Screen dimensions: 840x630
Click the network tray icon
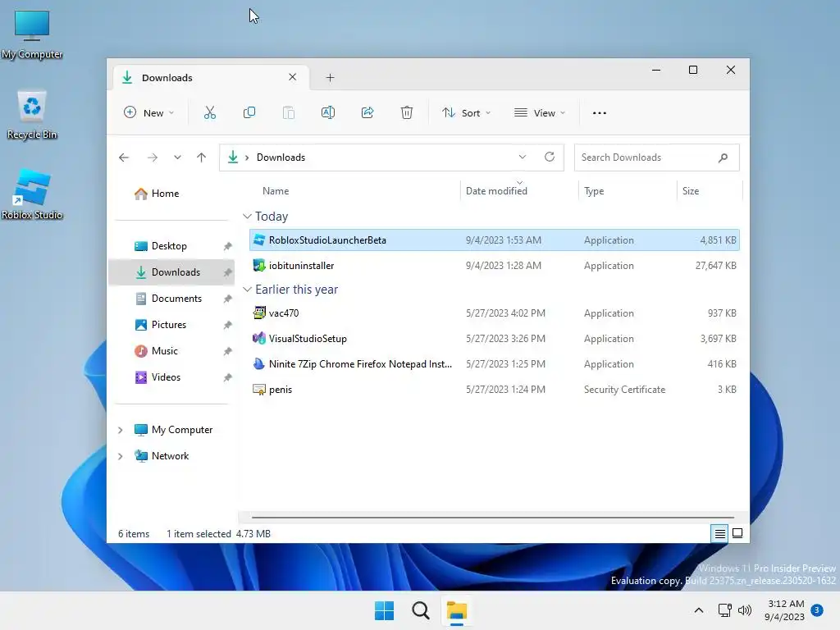725,610
